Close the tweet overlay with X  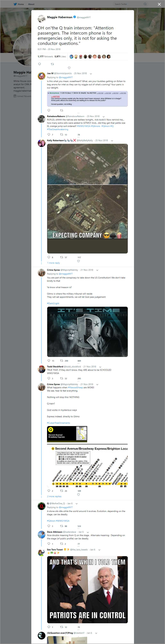click(159, 4)
